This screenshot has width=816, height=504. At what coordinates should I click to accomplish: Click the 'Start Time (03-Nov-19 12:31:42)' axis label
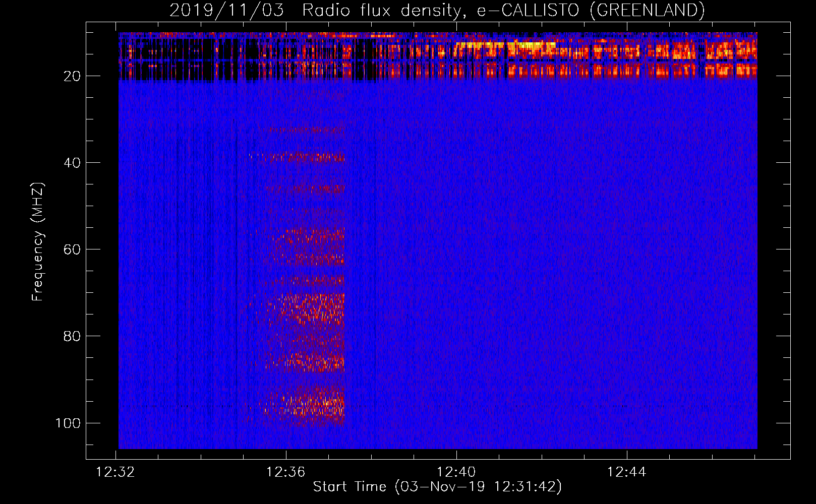pos(437,487)
